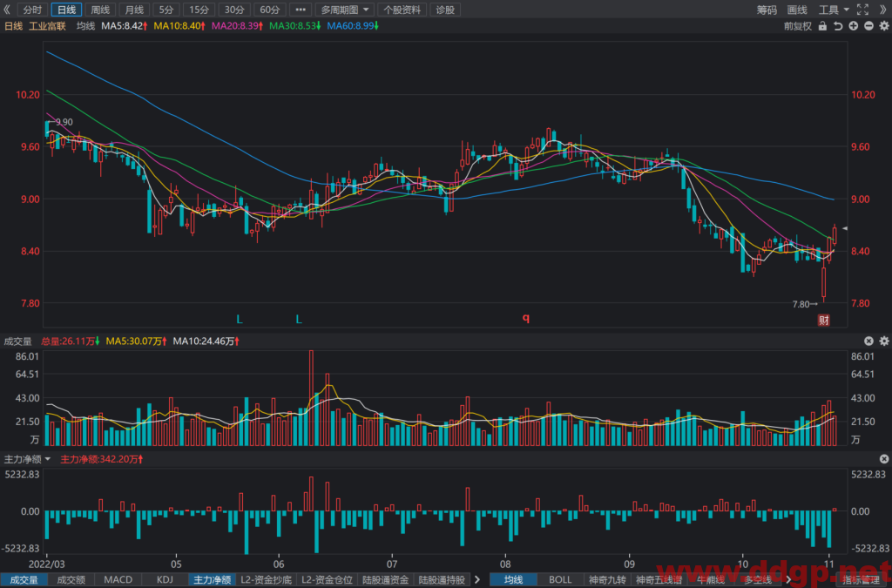
Task: Show more sub-indicator tabs arrow after 陆股通持股
Action: pyautogui.click(x=478, y=579)
